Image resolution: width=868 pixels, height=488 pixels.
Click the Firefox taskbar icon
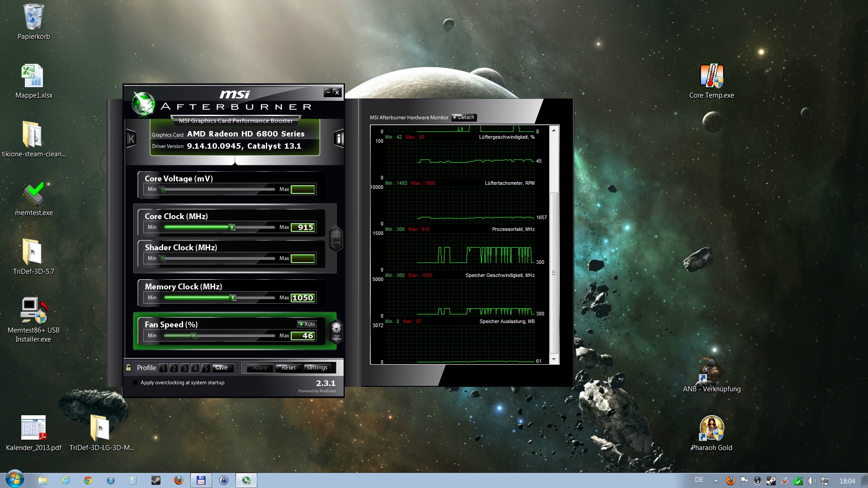click(179, 480)
